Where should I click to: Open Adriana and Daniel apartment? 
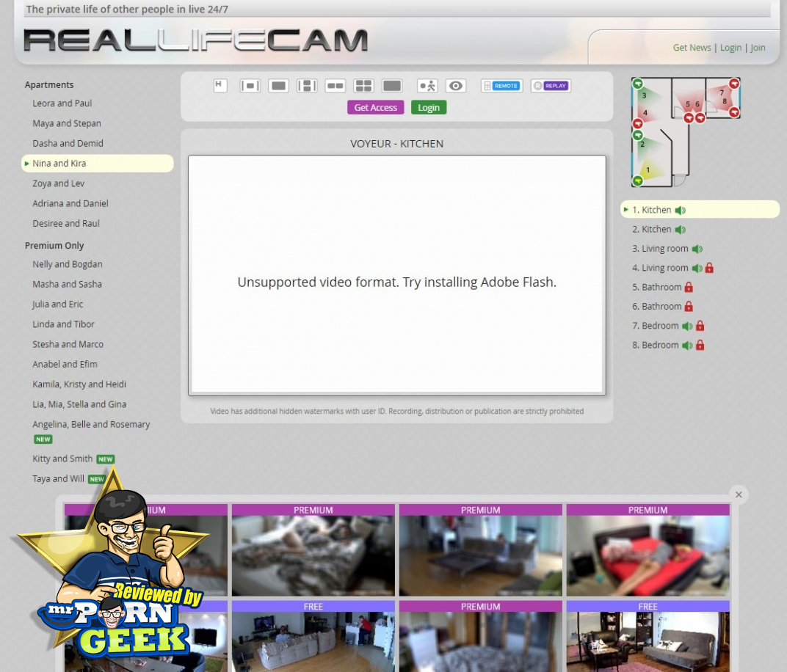click(x=70, y=204)
